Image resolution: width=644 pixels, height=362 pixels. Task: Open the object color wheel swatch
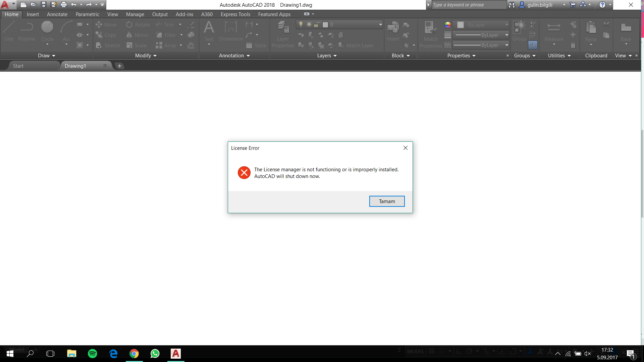[447, 25]
